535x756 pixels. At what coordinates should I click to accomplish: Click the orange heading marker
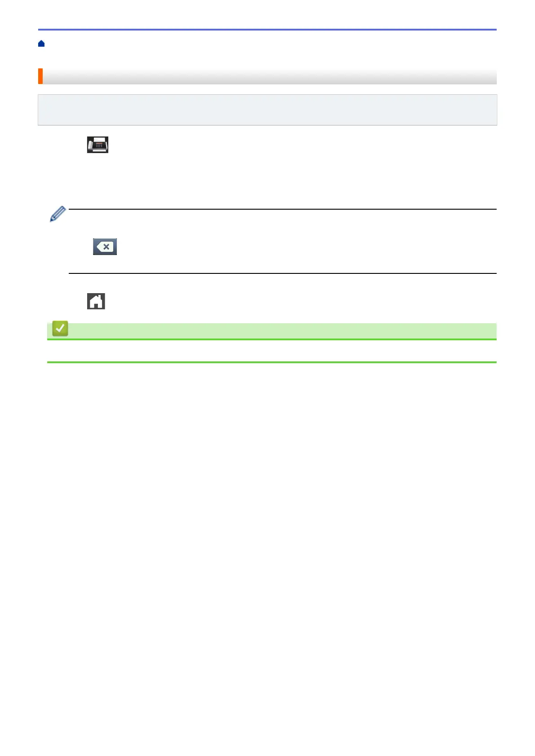[40, 76]
